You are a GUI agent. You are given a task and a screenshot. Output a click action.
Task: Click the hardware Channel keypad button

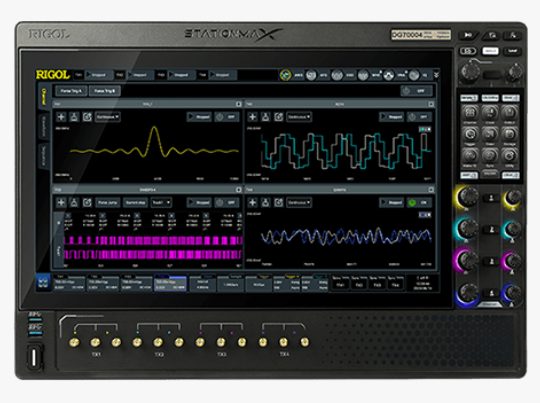pyautogui.click(x=470, y=112)
